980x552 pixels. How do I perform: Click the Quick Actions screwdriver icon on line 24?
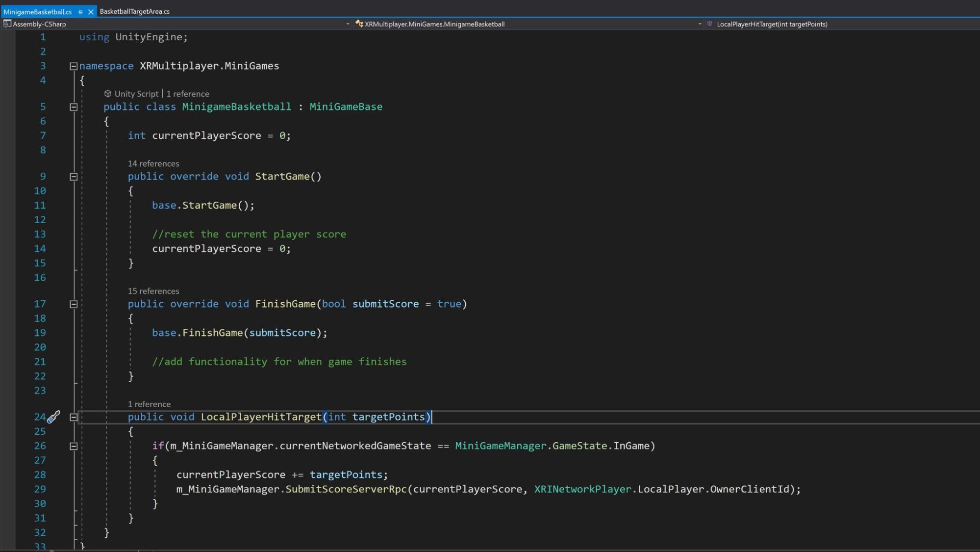click(x=53, y=417)
